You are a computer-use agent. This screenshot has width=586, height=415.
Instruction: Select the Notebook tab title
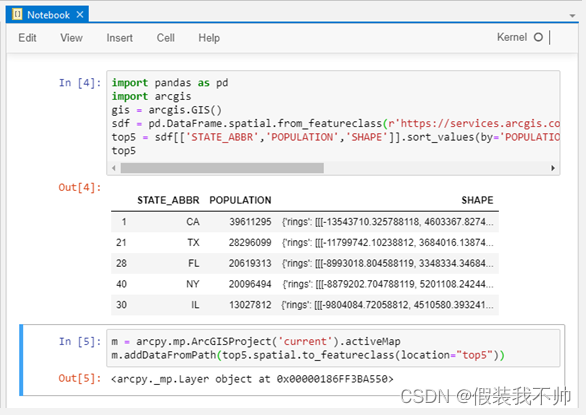tap(48, 15)
